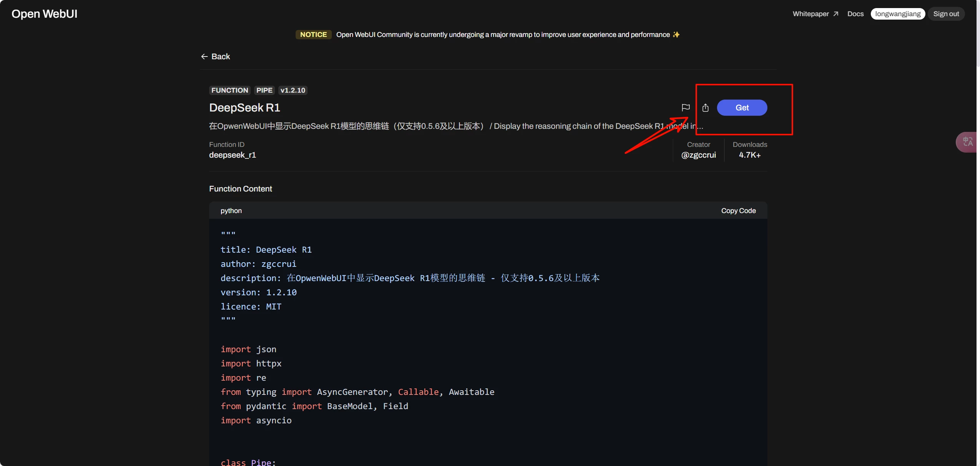
Task: Click the longwangjiang profile pill
Action: 897,14
